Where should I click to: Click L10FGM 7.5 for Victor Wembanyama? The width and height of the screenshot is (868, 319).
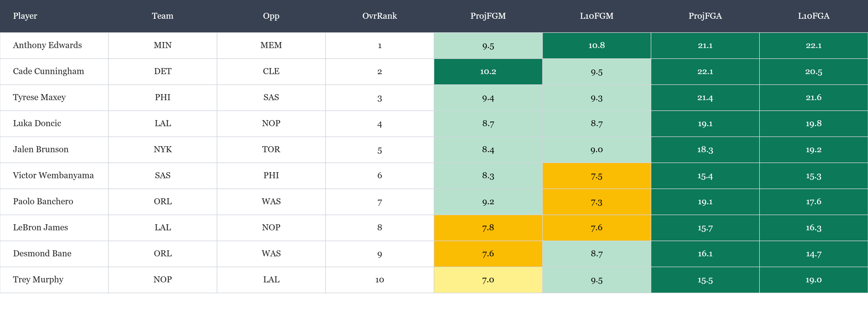(596, 176)
